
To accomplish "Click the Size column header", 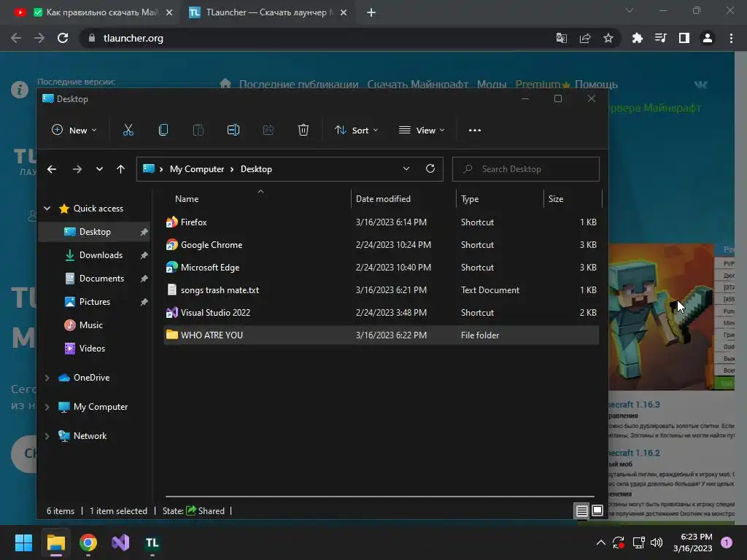I will click(573, 199).
